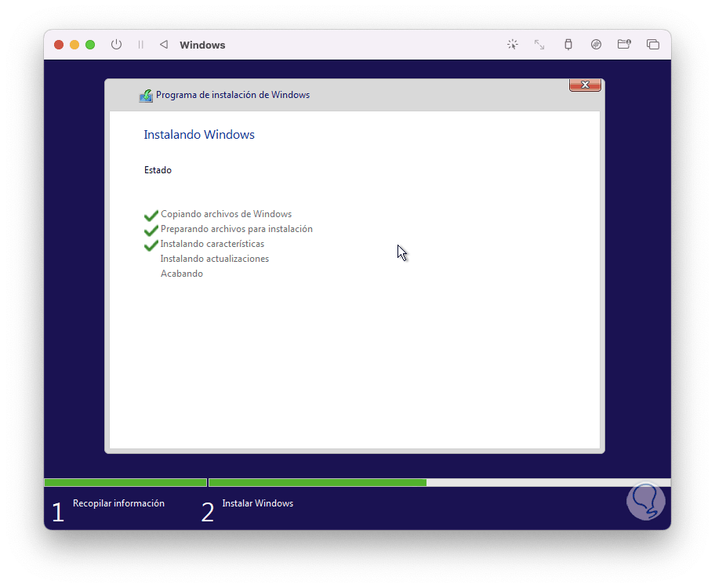Click the 'Instalar Windows' progress bar
Viewport: 715px width, 588px height.
[440, 483]
